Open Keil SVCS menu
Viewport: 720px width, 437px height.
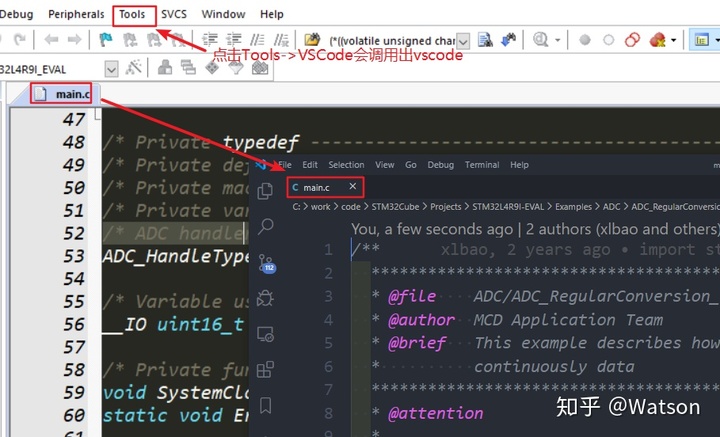click(x=174, y=14)
